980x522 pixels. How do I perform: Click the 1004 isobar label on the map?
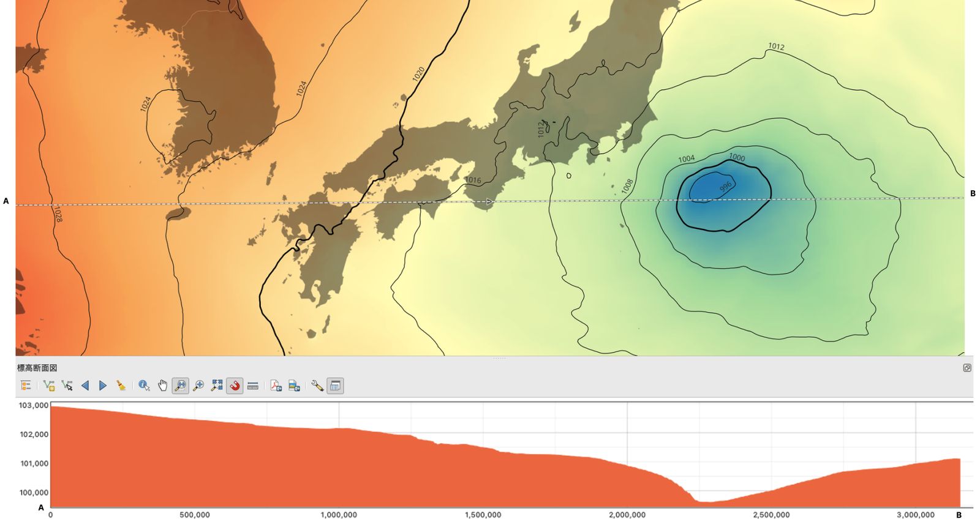click(687, 159)
